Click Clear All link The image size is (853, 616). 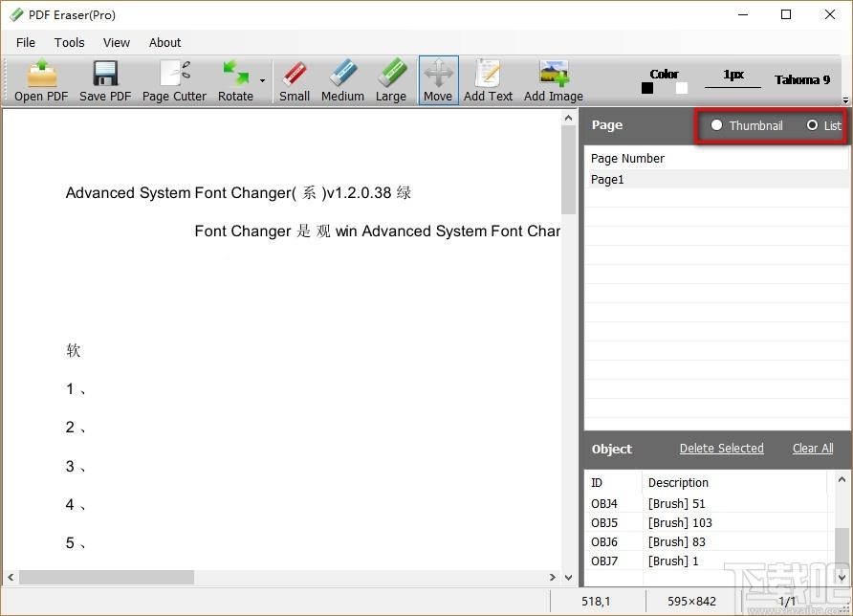click(813, 449)
